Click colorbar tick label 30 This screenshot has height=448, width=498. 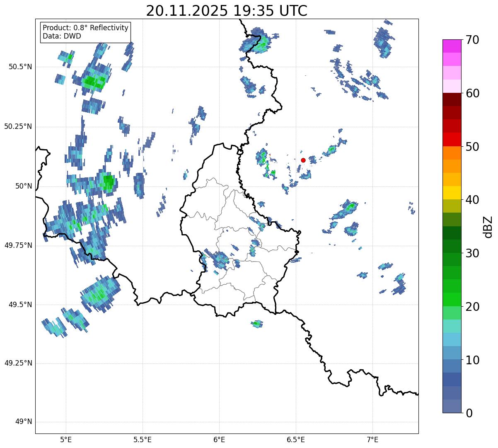coord(472,253)
